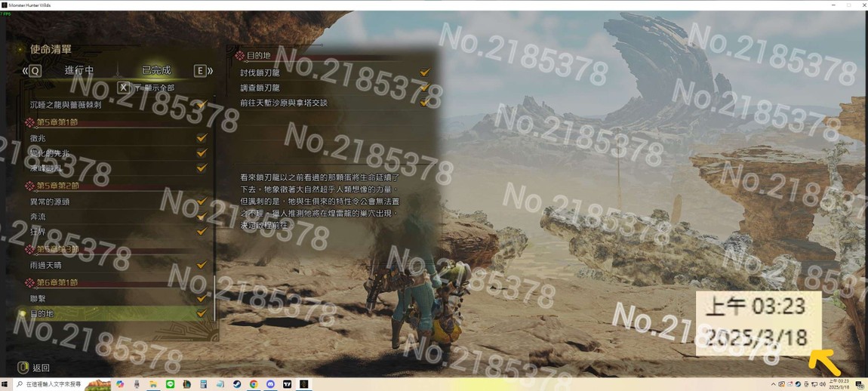Click the checkmark on the highlighted 目的地 row
Screen dimensions: 868x391
pos(202,313)
